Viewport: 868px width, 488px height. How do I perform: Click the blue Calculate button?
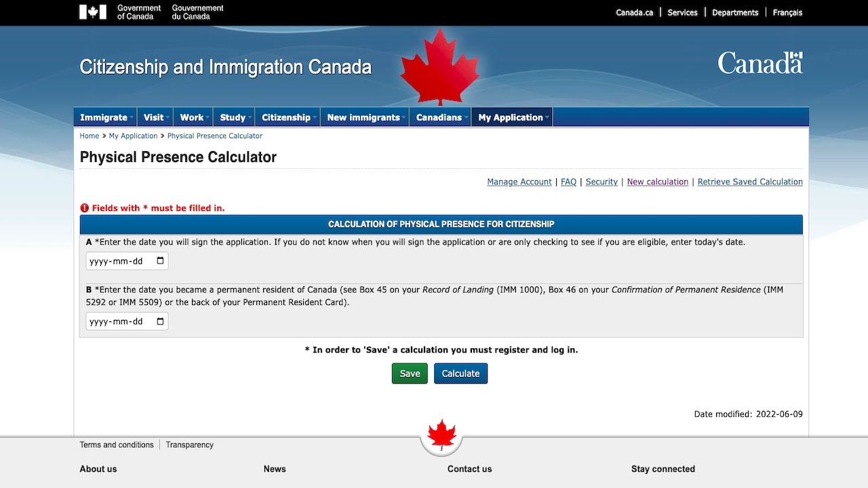(x=460, y=373)
